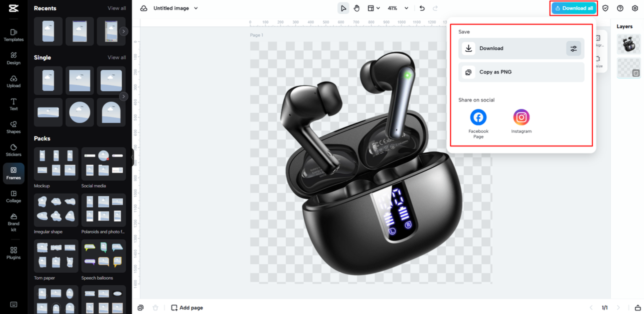Click the duplicate page icon
The image size is (644, 314).
[x=141, y=307]
